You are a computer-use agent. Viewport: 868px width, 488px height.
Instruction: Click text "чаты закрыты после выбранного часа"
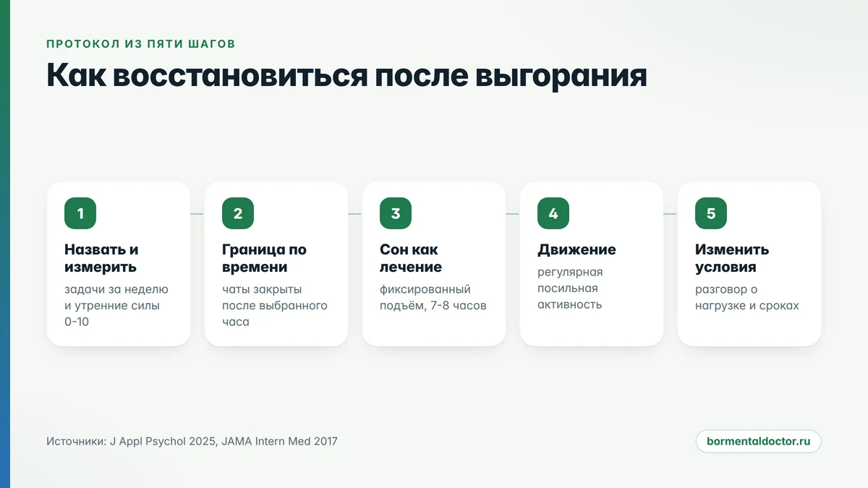click(275, 305)
